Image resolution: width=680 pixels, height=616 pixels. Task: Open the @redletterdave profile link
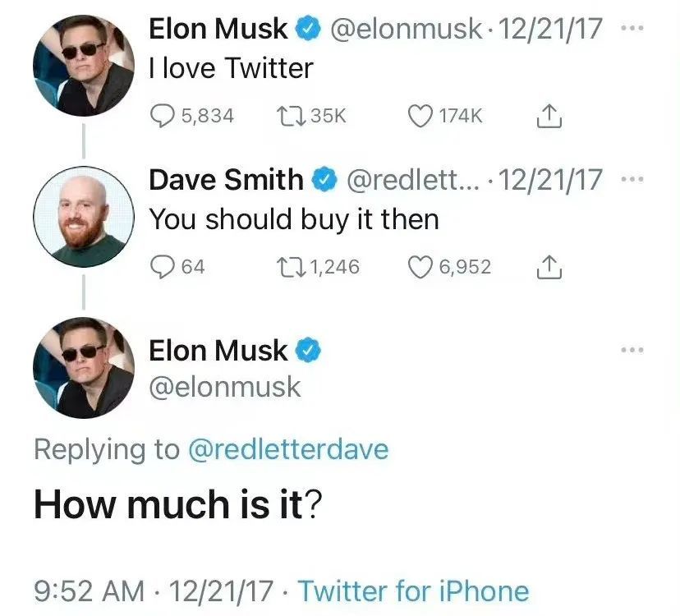click(288, 449)
